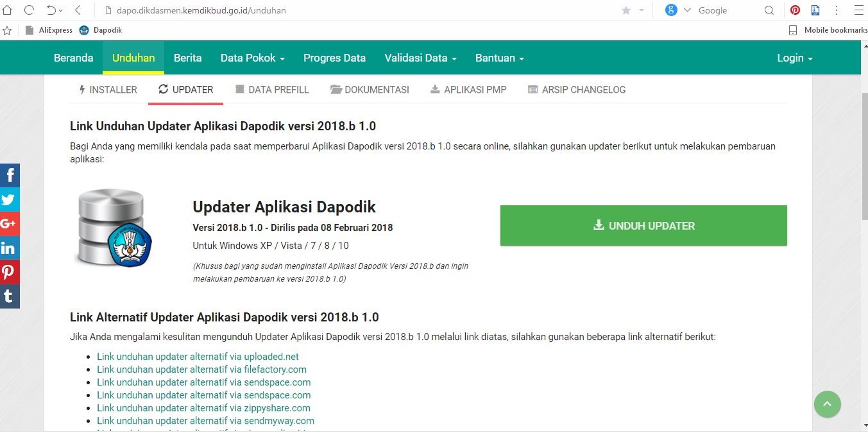Open the Bantuan dropdown
This screenshot has height=433, width=868.
click(499, 58)
